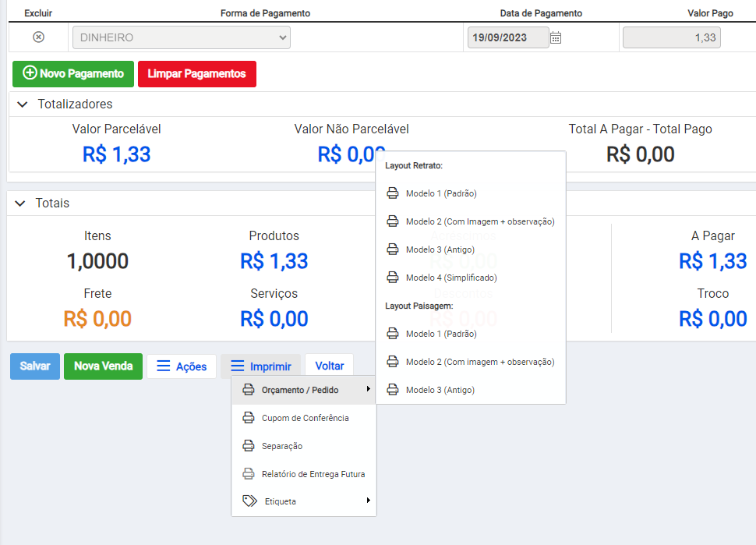Click the circled X delete payment icon

(38, 37)
